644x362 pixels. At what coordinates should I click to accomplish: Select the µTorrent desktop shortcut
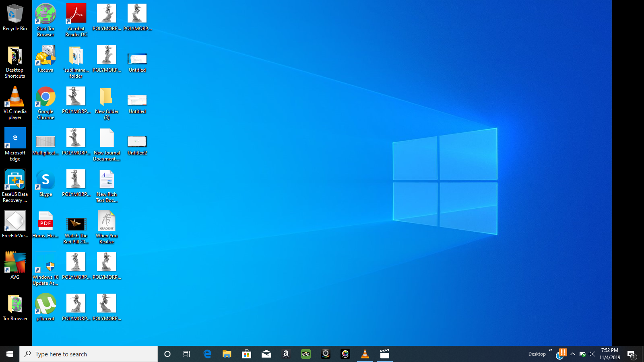click(45, 307)
